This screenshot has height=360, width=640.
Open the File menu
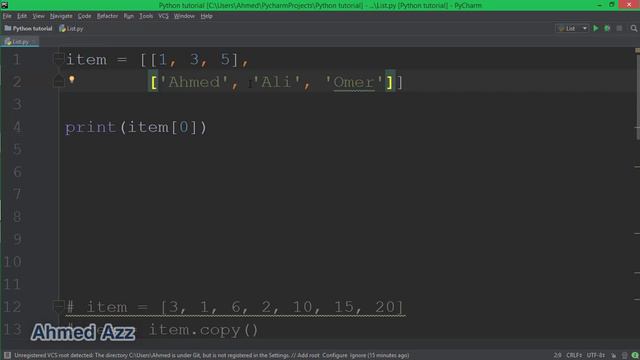(x=7, y=16)
